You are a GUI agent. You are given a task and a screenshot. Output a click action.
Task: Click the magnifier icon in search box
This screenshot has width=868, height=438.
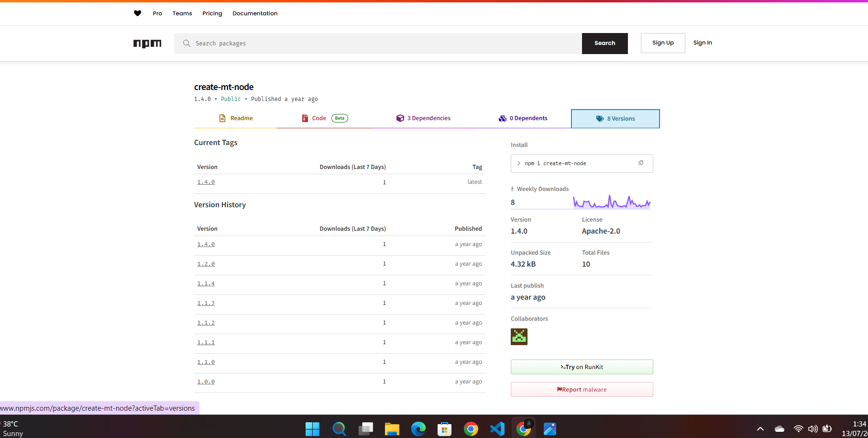[187, 43]
